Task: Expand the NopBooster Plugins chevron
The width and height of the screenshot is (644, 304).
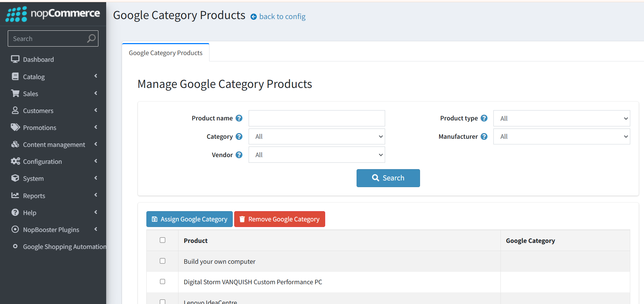Action: tap(96, 229)
